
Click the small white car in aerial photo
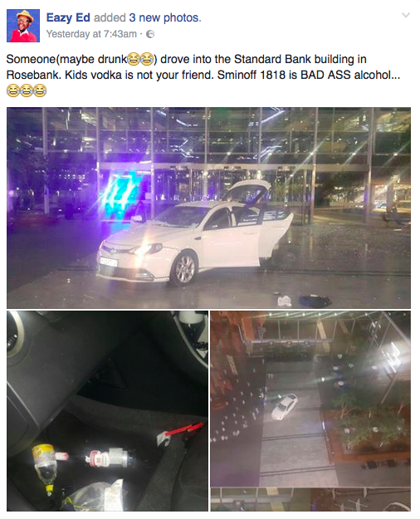pyautogui.click(x=285, y=407)
